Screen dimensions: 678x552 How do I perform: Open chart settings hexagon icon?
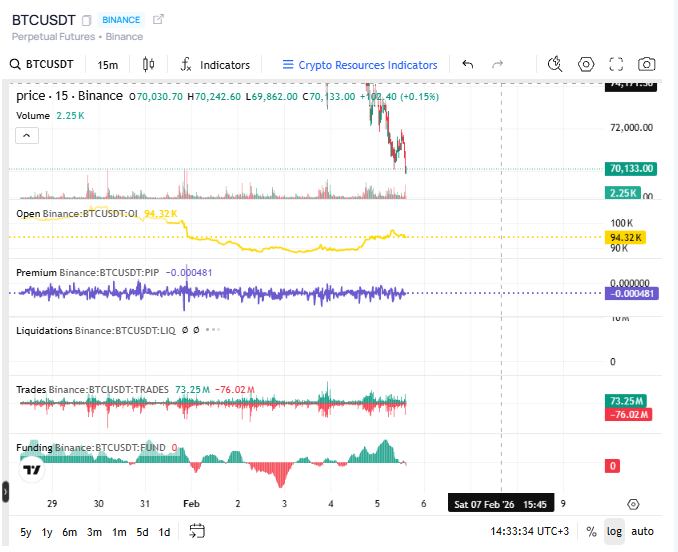tap(586, 64)
